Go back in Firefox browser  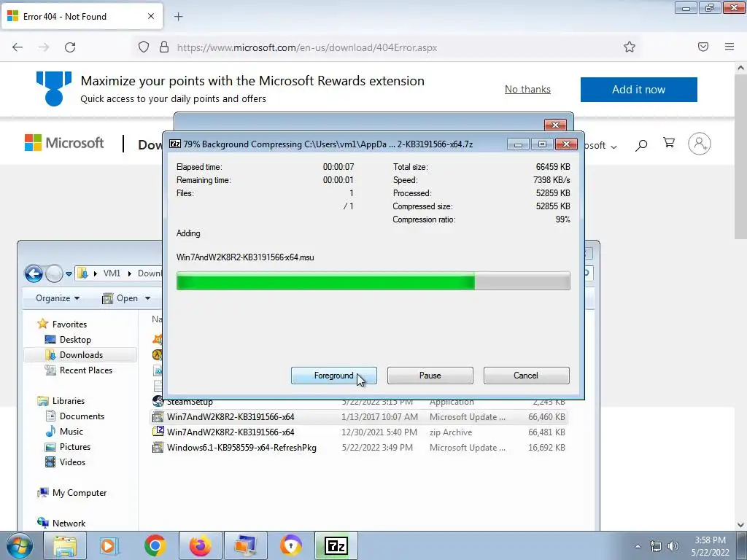[x=18, y=47]
